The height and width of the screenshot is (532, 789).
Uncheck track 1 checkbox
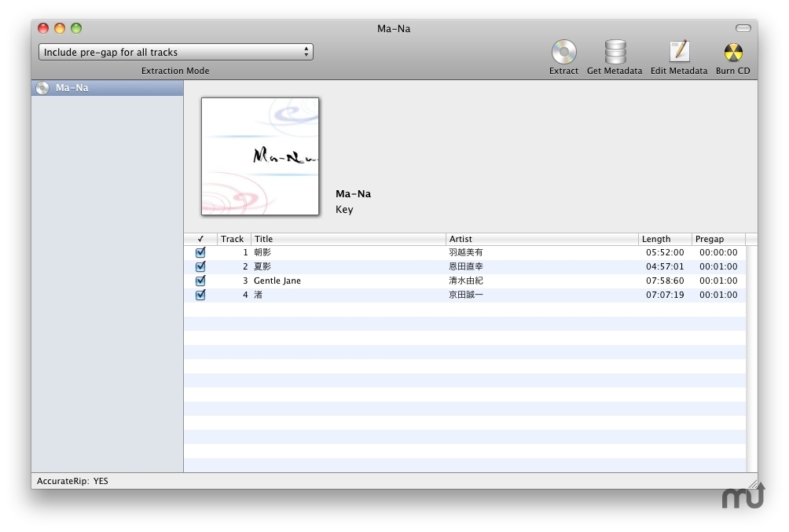[x=200, y=253]
